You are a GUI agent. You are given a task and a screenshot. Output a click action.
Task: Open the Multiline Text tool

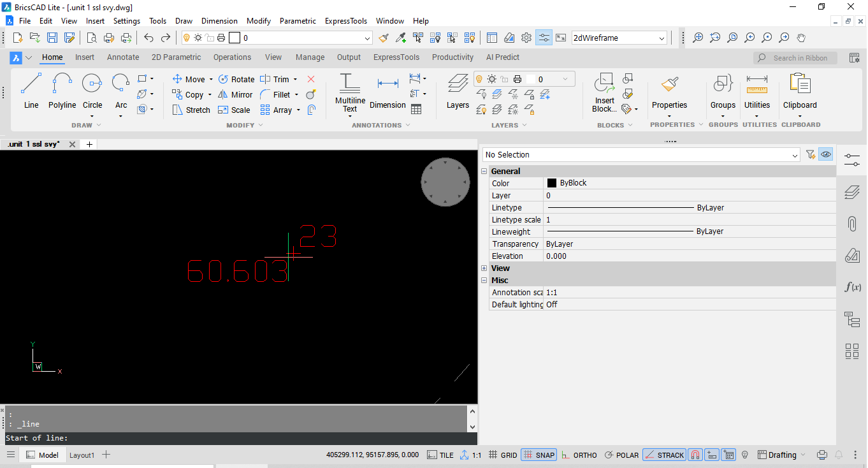click(x=350, y=92)
